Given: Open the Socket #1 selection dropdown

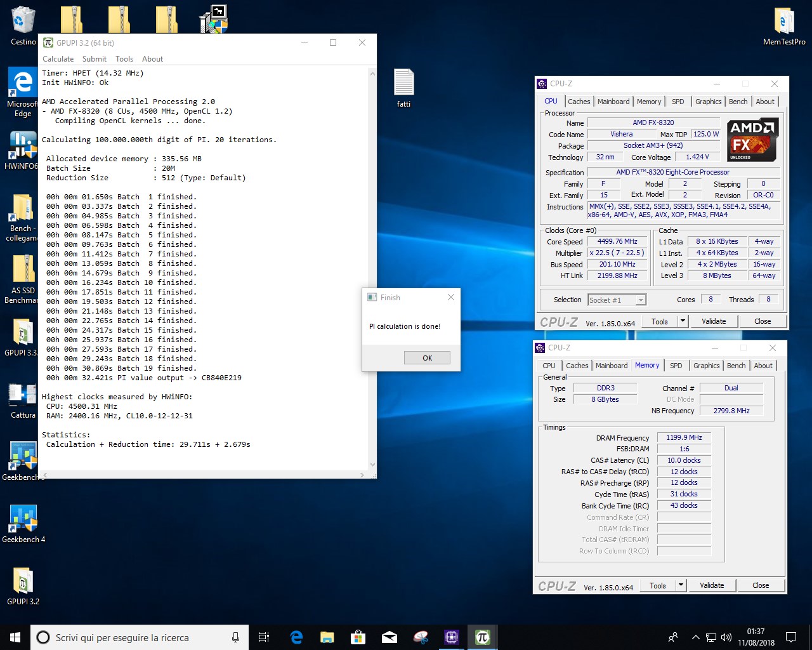Looking at the screenshot, I should (x=617, y=300).
